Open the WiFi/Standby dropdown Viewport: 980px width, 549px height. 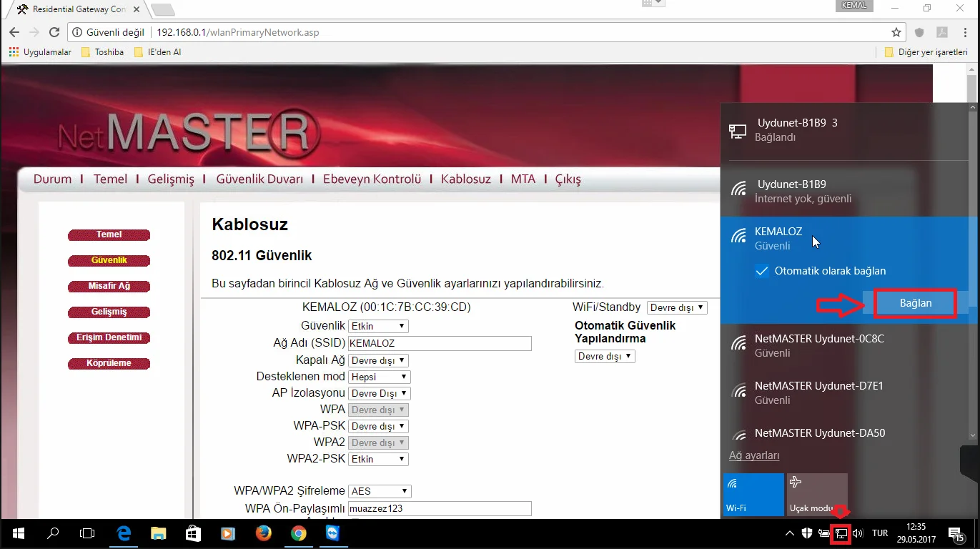pos(675,307)
